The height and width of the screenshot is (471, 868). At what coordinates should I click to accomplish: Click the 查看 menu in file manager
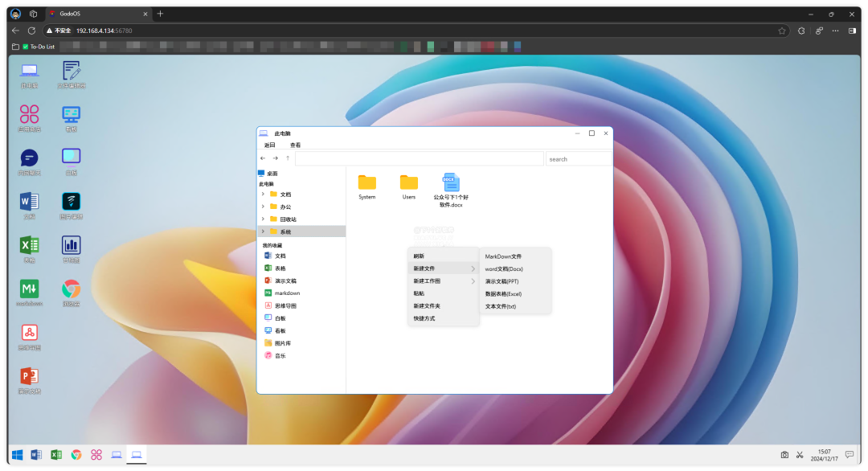[295, 145]
